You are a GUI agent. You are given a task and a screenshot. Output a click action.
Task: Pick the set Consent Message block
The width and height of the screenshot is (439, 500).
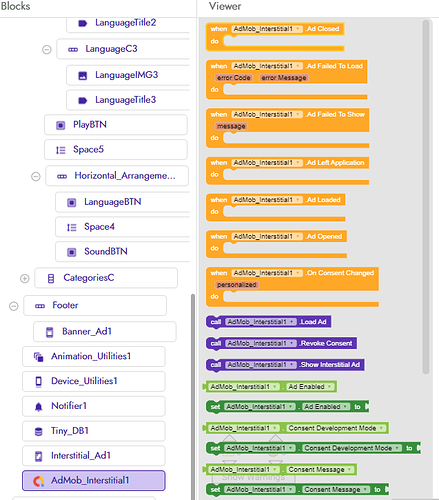pyautogui.click(x=297, y=490)
